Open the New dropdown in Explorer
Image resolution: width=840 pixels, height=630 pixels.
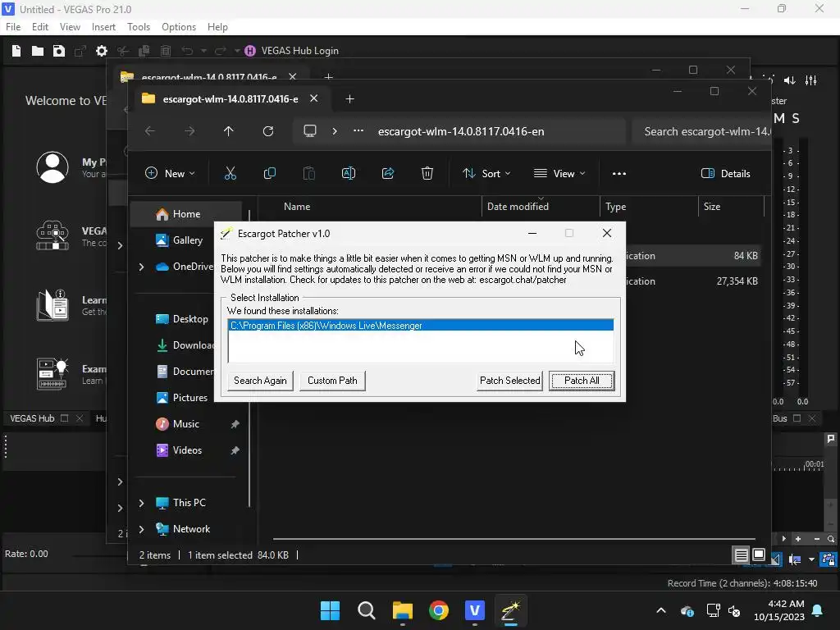pyautogui.click(x=170, y=174)
